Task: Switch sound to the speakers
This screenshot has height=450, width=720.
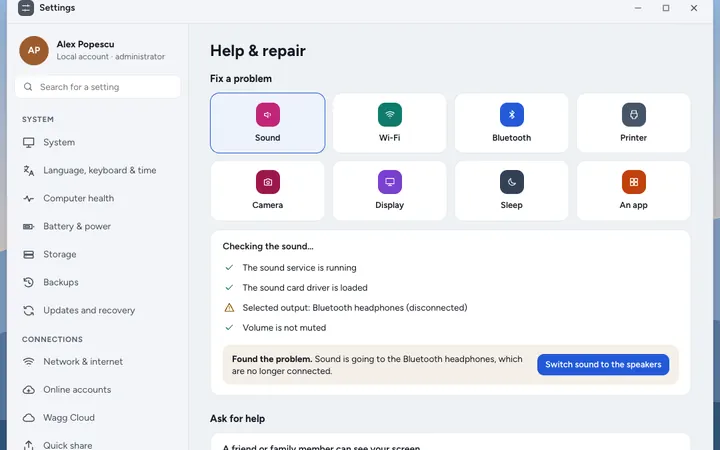Action: click(603, 365)
